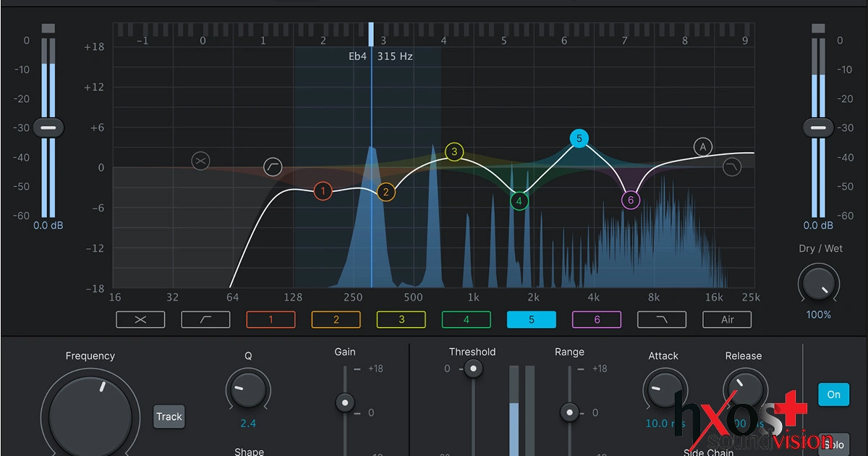Select purple EQ node 6 on curve
This screenshot has height=456, width=868.
point(631,200)
